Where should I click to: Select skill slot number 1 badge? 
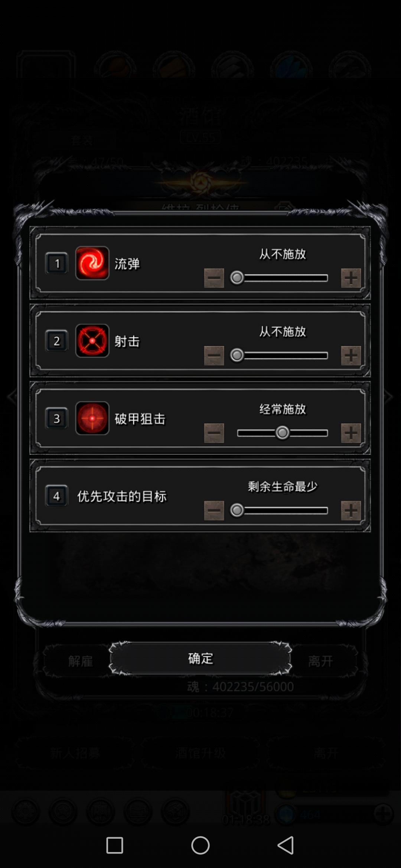click(56, 263)
